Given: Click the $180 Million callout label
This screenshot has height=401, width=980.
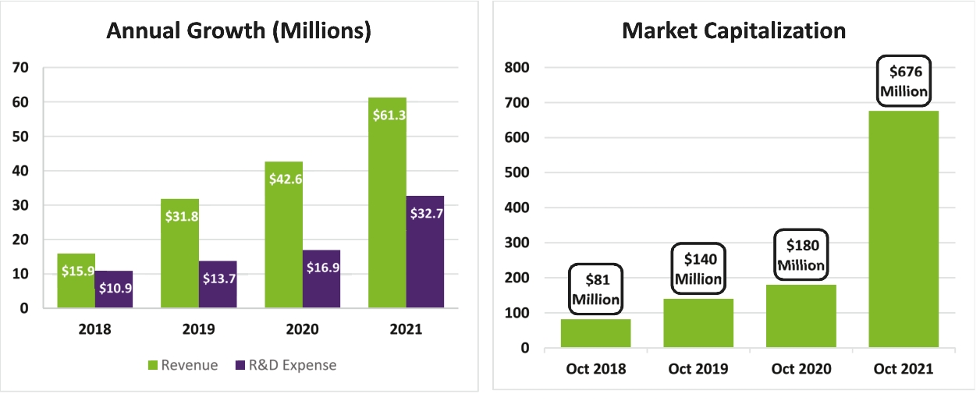Looking at the screenshot, I should [801, 254].
